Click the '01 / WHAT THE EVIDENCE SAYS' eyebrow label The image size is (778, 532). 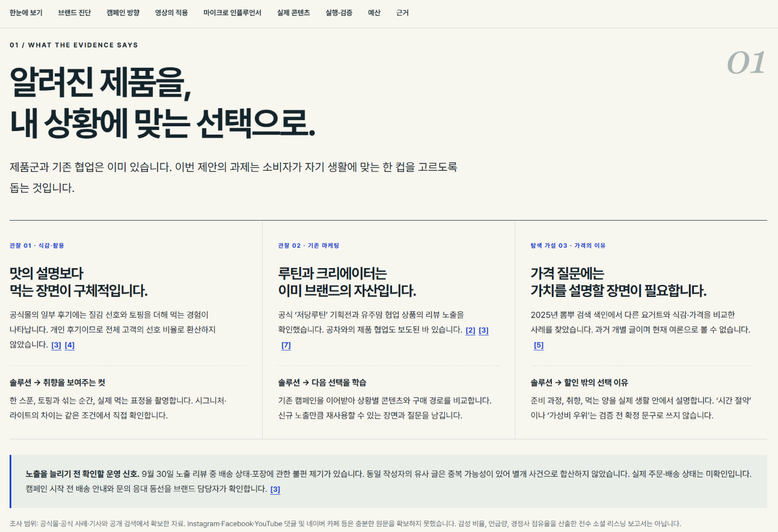(74, 45)
